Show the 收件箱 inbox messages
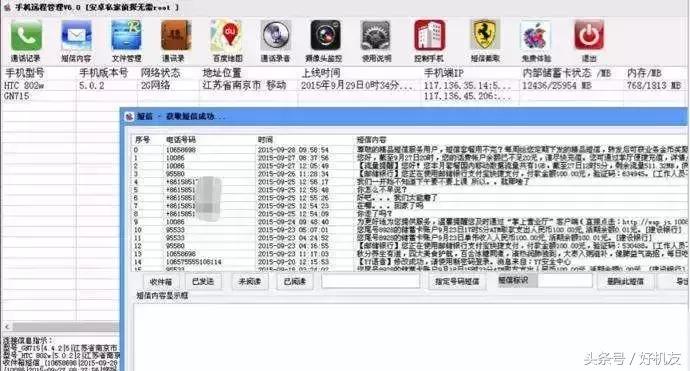 (160, 282)
